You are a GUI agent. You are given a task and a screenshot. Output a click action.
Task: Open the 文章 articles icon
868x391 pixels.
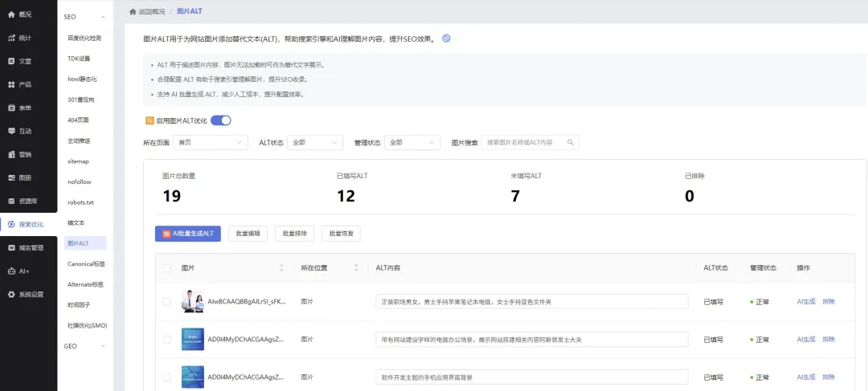pos(11,61)
